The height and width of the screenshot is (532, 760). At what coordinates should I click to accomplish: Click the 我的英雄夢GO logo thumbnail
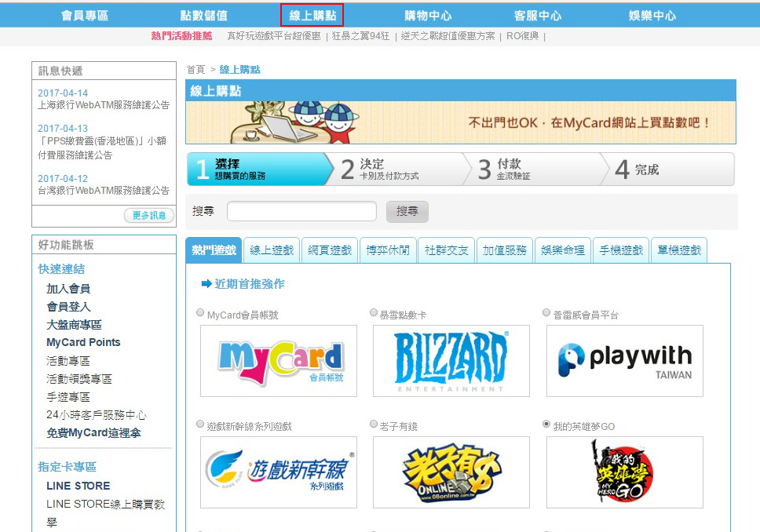[625, 472]
